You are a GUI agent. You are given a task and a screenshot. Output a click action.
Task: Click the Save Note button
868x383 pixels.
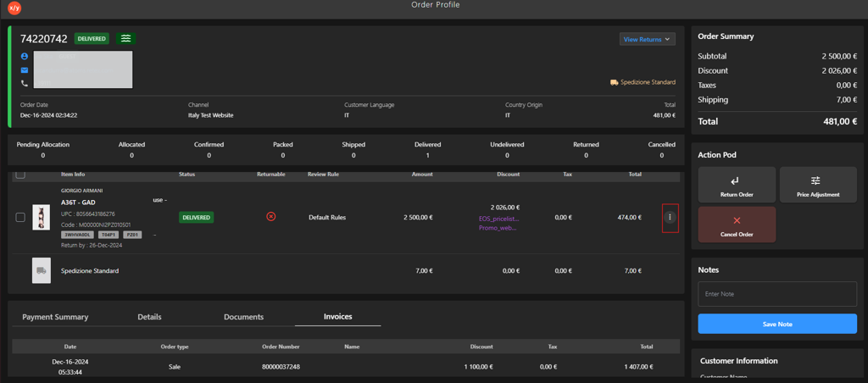click(x=777, y=324)
